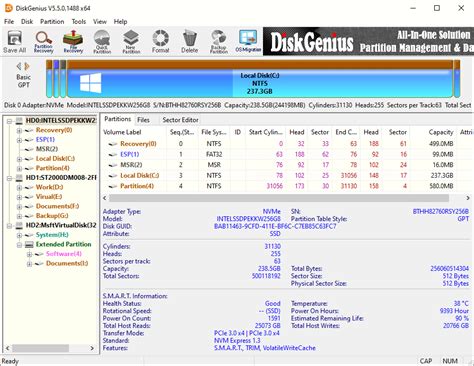
Task: Select the HD0 disk drive icon in the tree
Action: 20,121
